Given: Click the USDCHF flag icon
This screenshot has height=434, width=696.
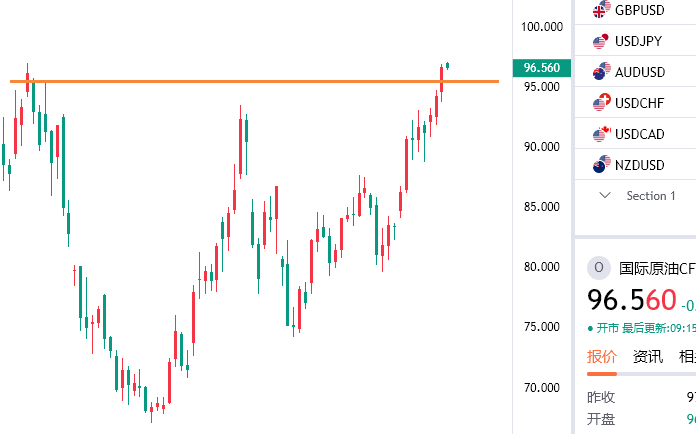Looking at the screenshot, I should 601,103.
